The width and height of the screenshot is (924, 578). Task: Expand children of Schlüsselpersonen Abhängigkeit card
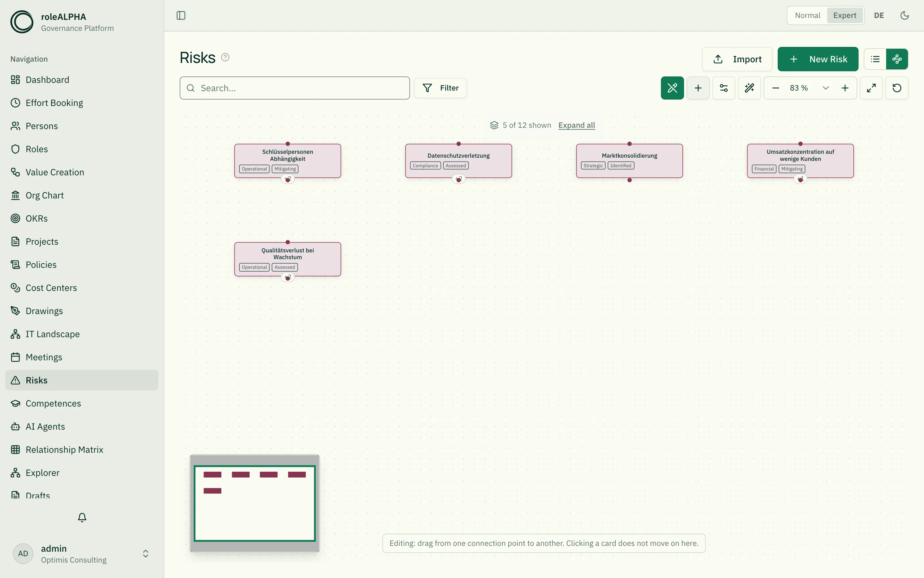point(287,179)
